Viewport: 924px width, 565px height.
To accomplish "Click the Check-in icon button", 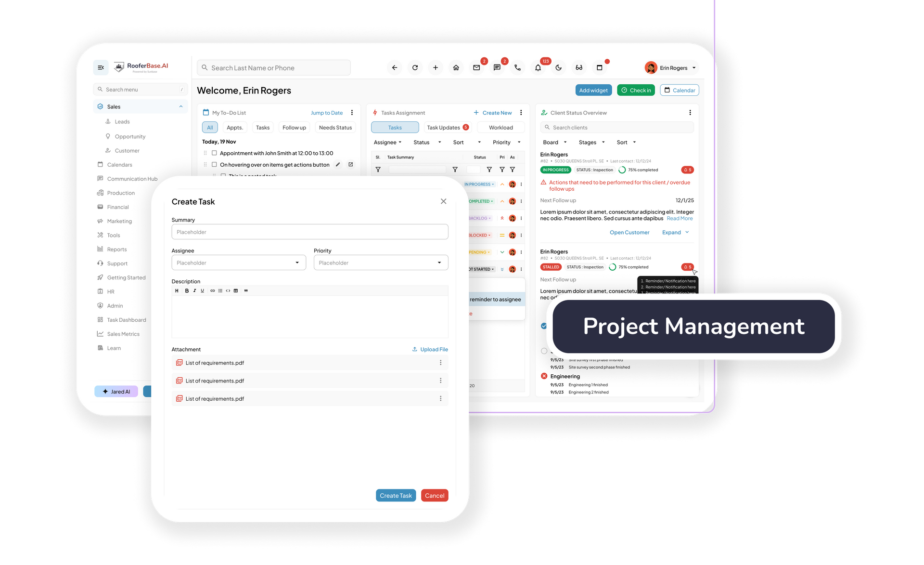I will (x=636, y=90).
